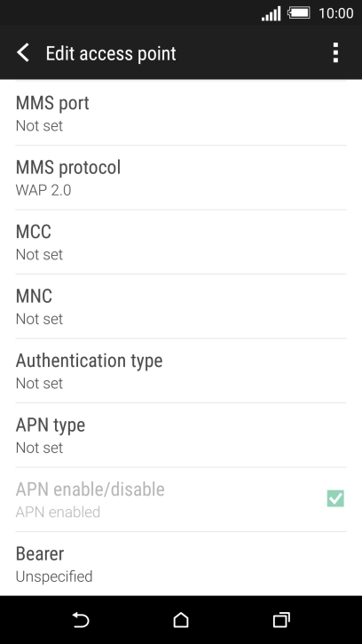The height and width of the screenshot is (644, 362).
Task: Tap the signal strength status icon
Action: (x=271, y=13)
